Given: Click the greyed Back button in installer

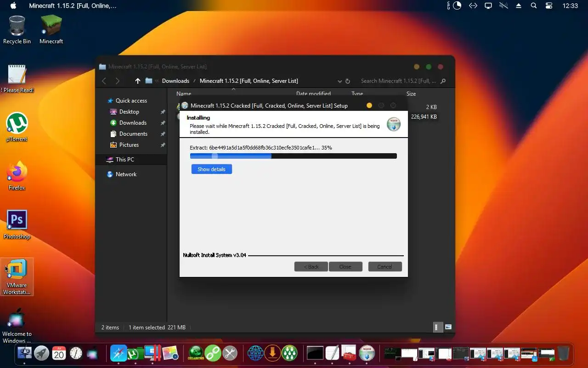Looking at the screenshot, I should pos(311,267).
